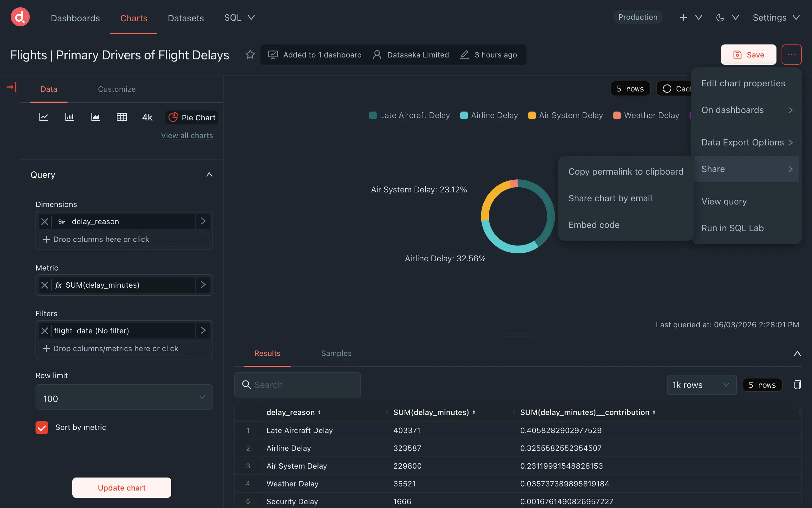The height and width of the screenshot is (508, 812).
Task: Expand flight_date filter options arrow
Action: [203, 330]
